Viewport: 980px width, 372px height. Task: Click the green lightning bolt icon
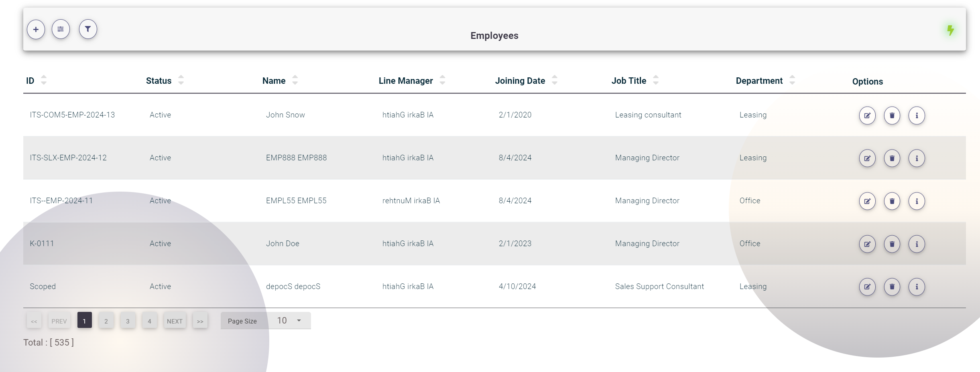click(x=950, y=30)
